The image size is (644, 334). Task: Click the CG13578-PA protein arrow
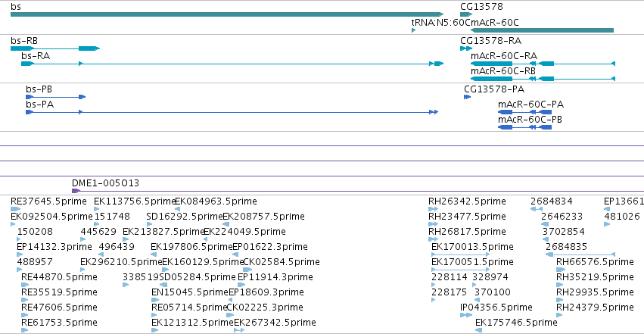coord(467,97)
